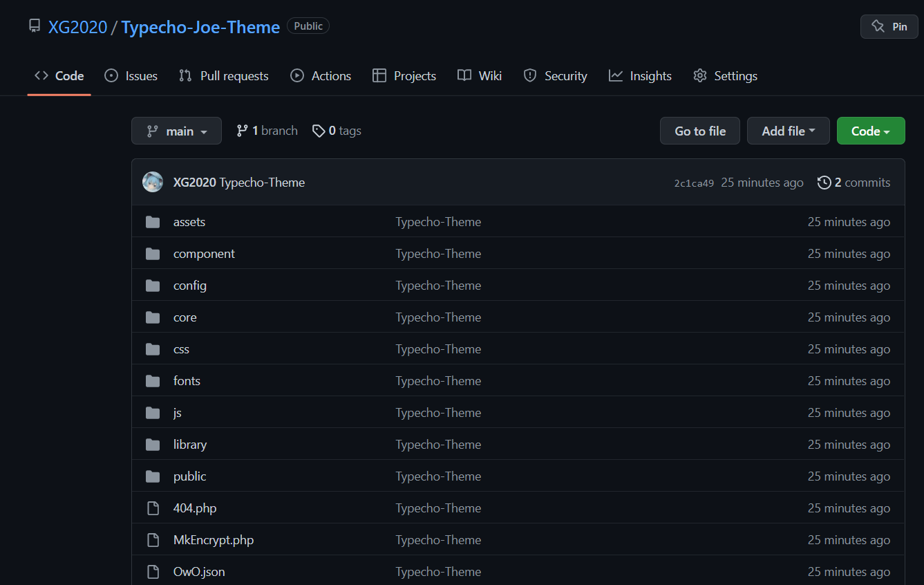Screen dimensions: 924x585
Task: Open the library folder
Action: (x=190, y=445)
